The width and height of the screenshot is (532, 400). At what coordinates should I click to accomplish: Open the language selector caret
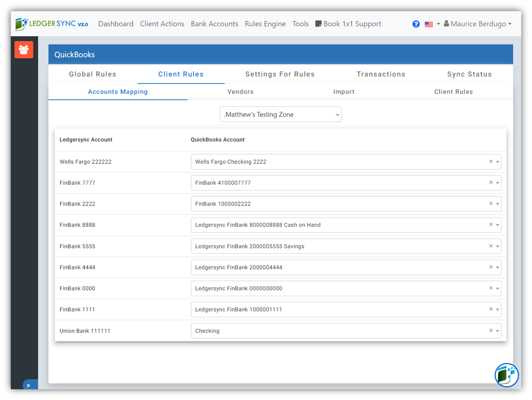tap(438, 24)
